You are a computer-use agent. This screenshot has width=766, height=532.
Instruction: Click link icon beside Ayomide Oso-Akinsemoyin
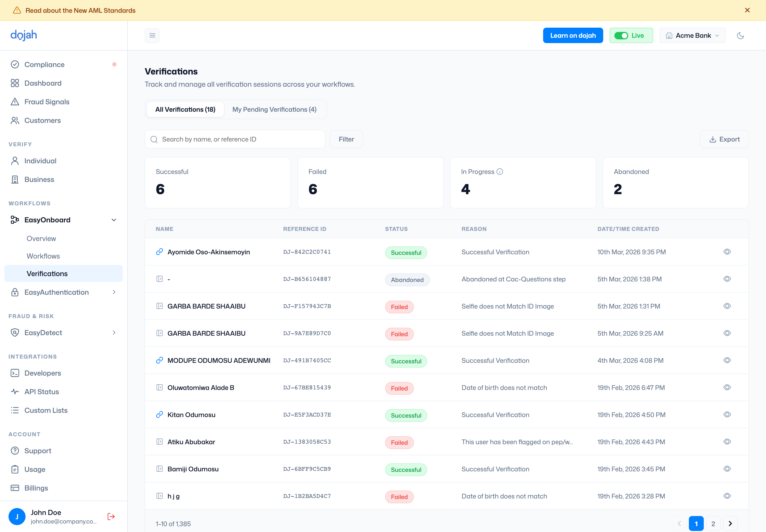coord(159,252)
